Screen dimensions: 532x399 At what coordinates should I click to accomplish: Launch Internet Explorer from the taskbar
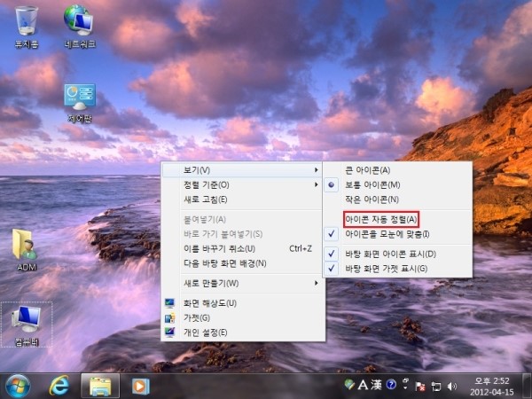pyautogui.click(x=60, y=385)
